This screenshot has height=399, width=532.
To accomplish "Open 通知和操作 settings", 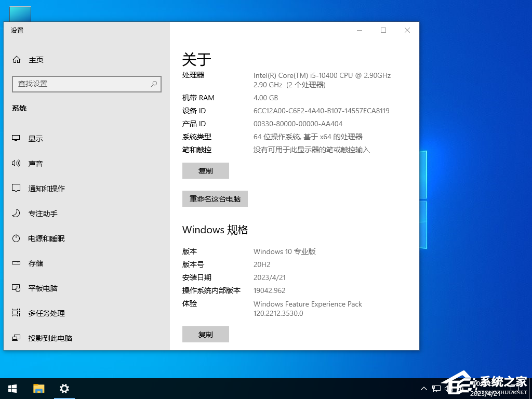I will point(46,188).
